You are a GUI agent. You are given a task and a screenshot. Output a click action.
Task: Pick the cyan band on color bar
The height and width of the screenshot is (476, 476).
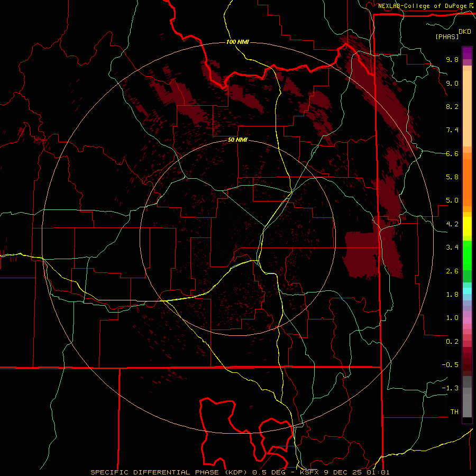point(467,291)
